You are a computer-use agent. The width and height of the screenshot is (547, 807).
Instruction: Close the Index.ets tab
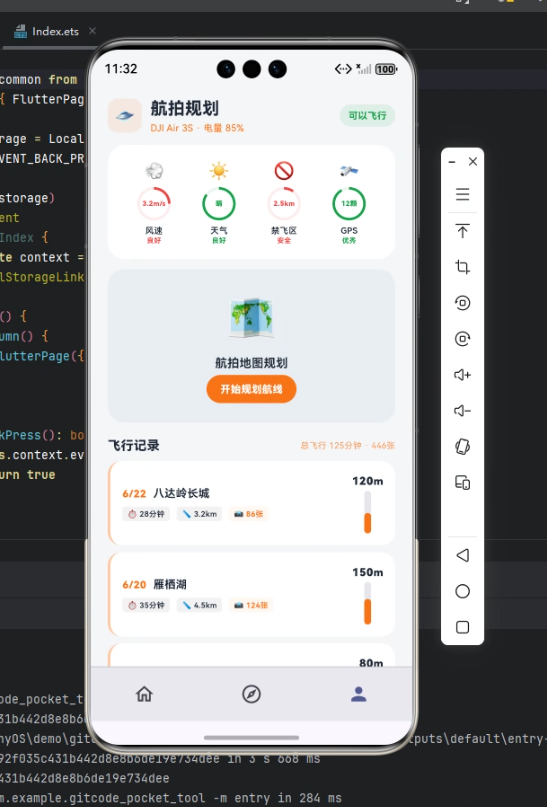(92, 31)
